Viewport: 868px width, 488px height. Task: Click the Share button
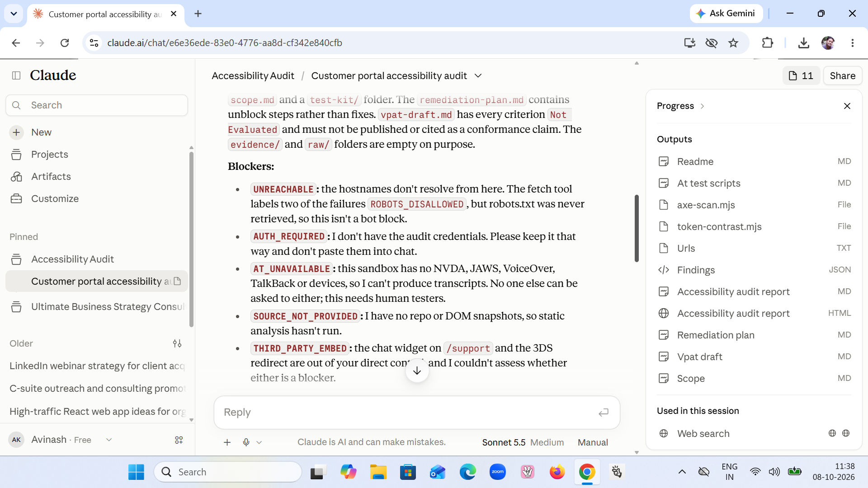(843, 76)
